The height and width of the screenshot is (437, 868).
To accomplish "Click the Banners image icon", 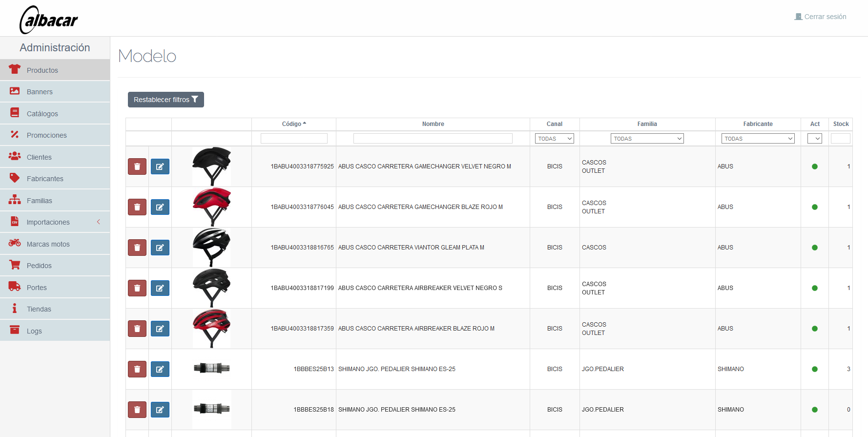I will tap(15, 91).
